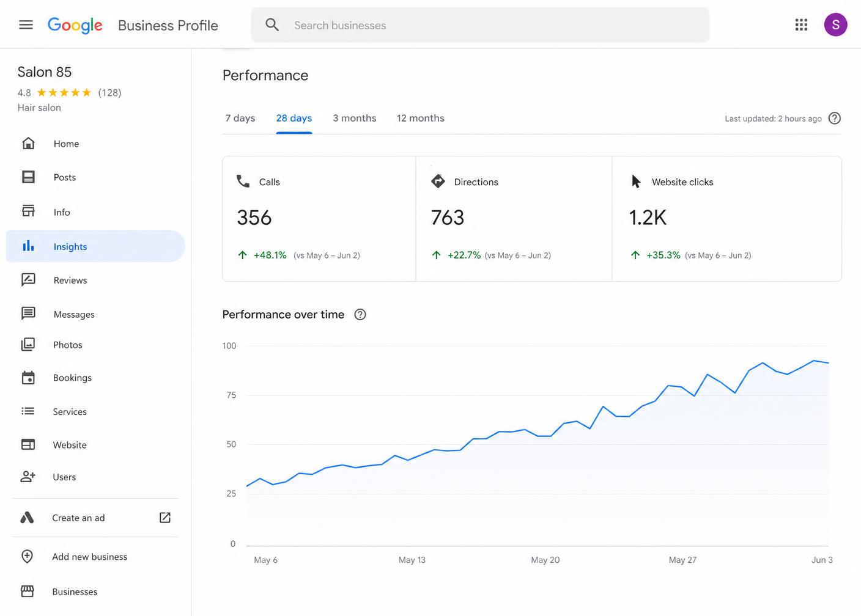The image size is (861, 616).
Task: Click the Services list icon
Action: tap(28, 411)
